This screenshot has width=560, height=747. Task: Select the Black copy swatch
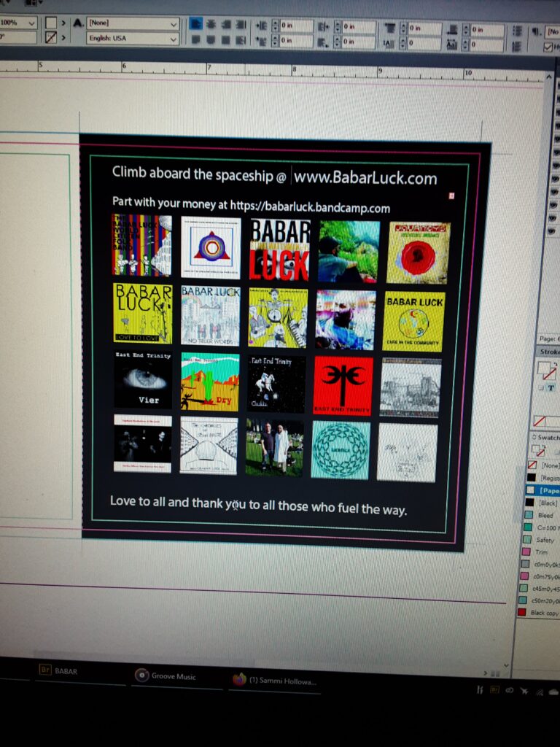(x=539, y=613)
